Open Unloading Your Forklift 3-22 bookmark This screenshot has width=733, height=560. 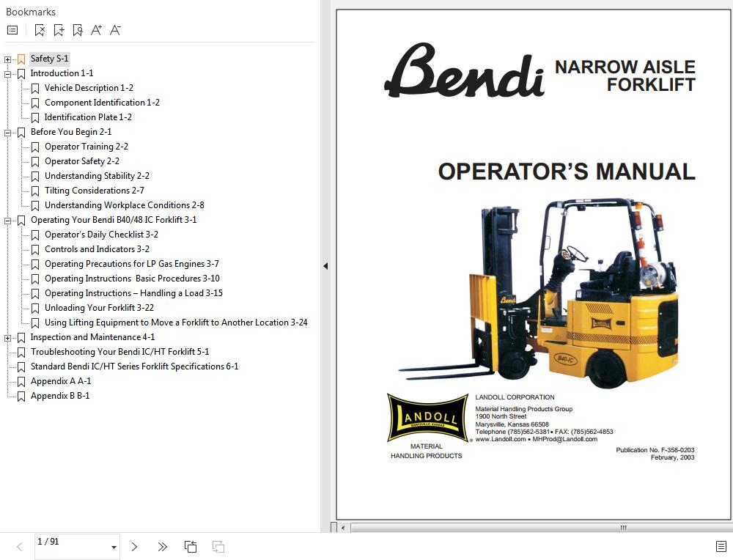99,308
